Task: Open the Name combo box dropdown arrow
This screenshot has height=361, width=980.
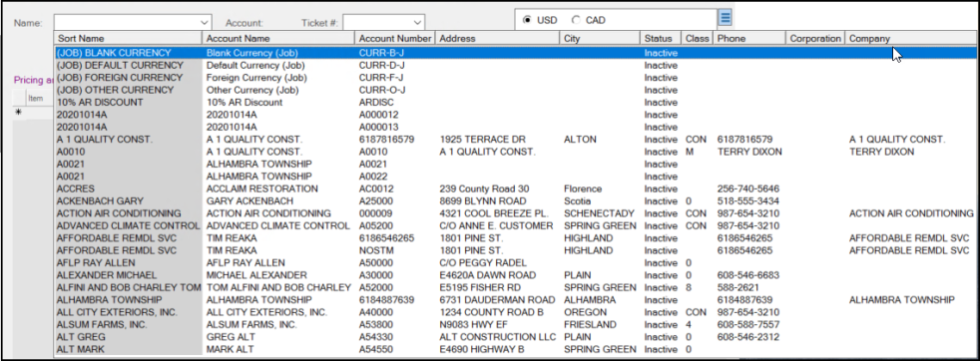Action: 205,23
